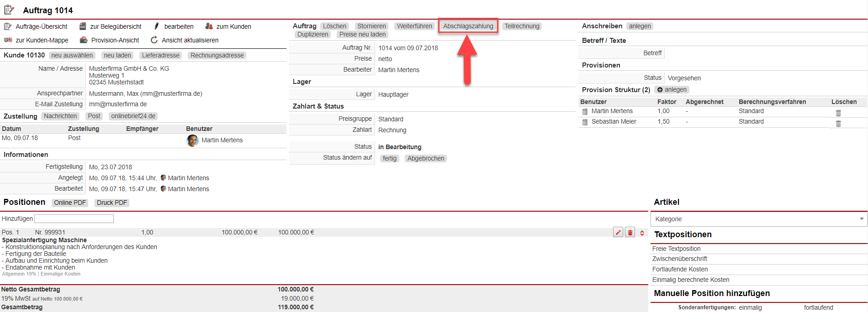
Task: Click the Abschlagszahlung button
Action: coord(468,26)
